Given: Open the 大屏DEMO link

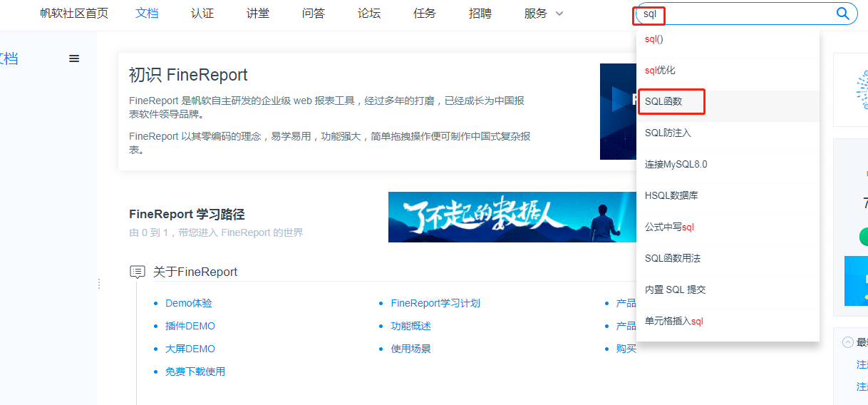Looking at the screenshot, I should coord(190,349).
